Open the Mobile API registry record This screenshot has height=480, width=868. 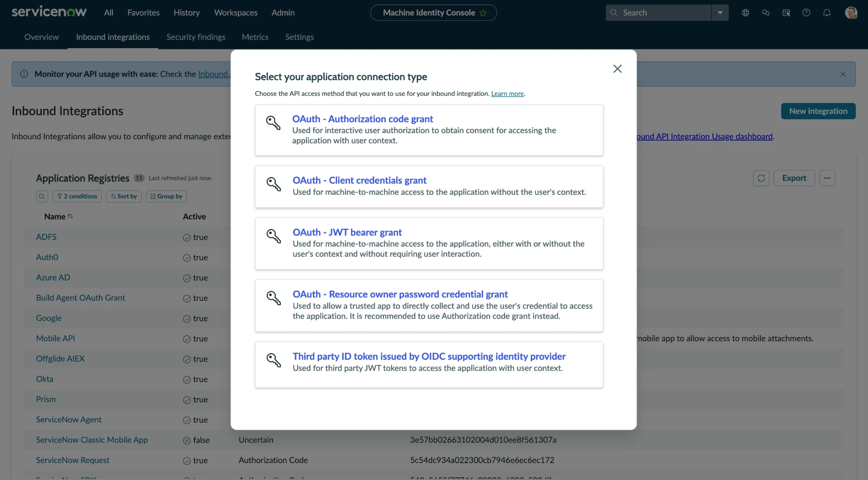pos(56,338)
